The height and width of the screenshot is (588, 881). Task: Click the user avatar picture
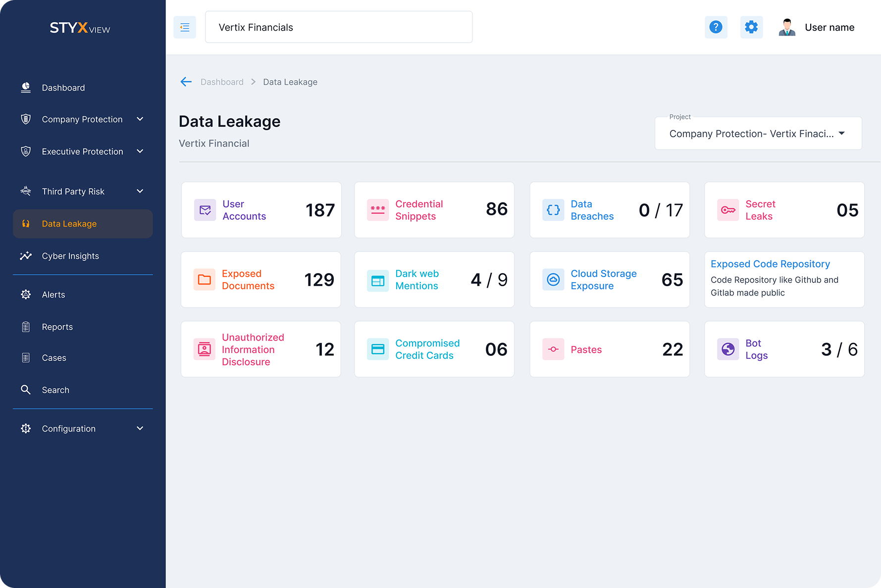point(787,27)
